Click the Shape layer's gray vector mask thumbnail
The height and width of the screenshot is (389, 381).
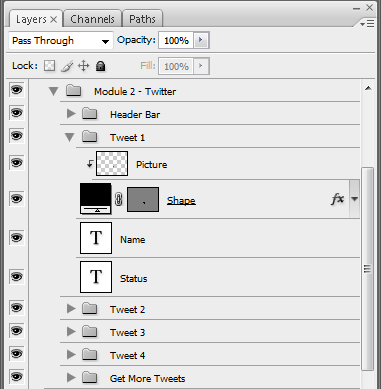click(x=143, y=199)
